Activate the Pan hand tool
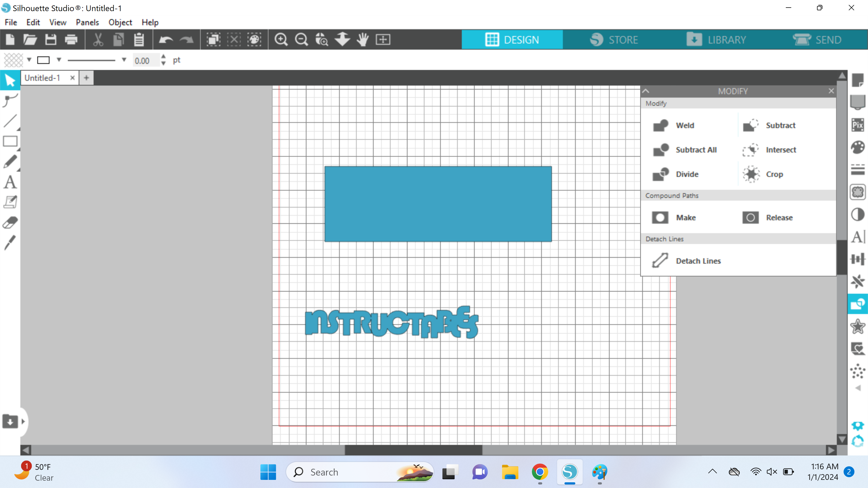The height and width of the screenshot is (488, 868). (x=363, y=39)
